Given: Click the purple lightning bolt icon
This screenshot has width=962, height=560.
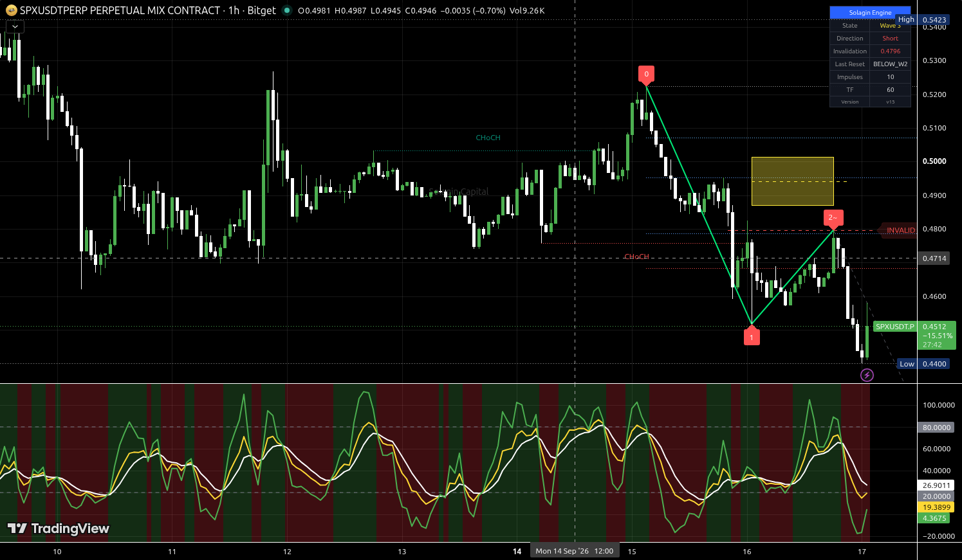Looking at the screenshot, I should (x=867, y=375).
